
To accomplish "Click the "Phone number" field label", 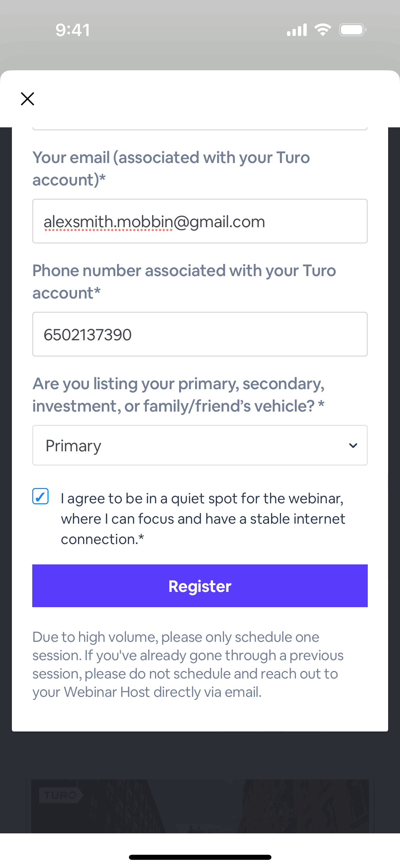I will click(x=184, y=282).
